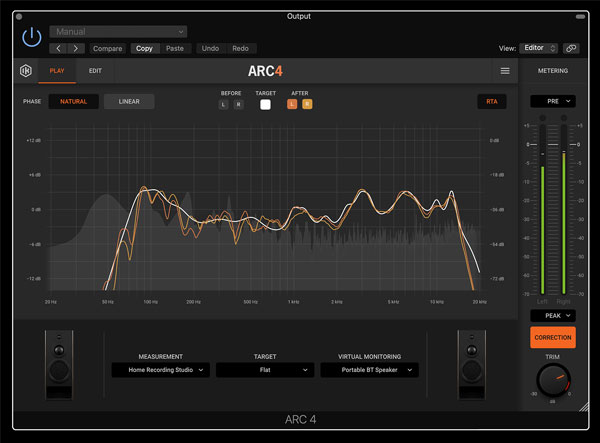Open the hamburger menu
This screenshot has height=443, width=600.
click(x=505, y=71)
